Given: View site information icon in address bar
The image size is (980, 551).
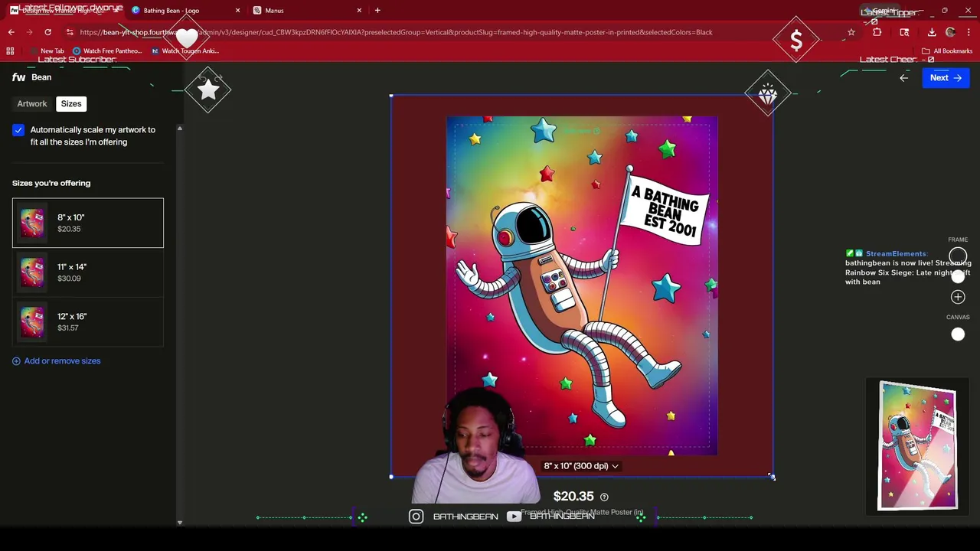Looking at the screenshot, I should 70,32.
